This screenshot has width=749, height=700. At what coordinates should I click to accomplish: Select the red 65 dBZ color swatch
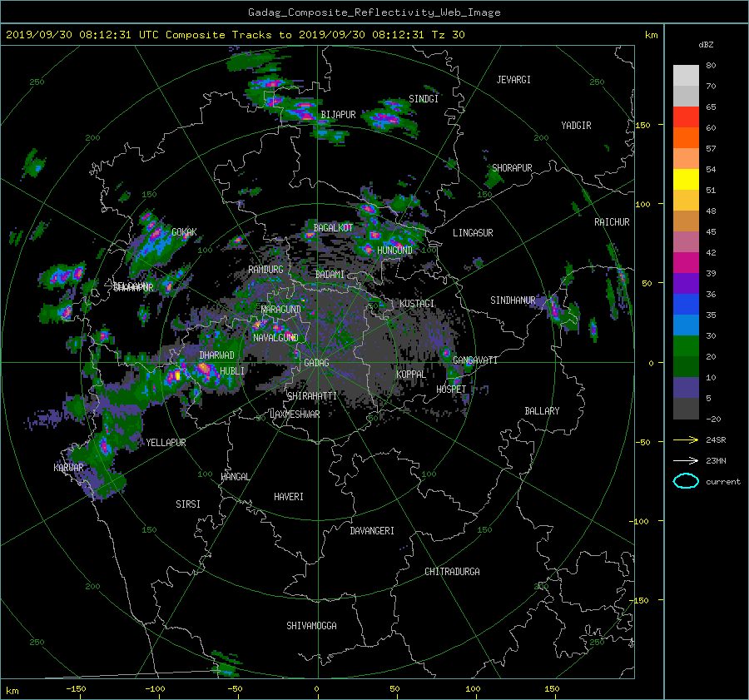tap(686, 117)
